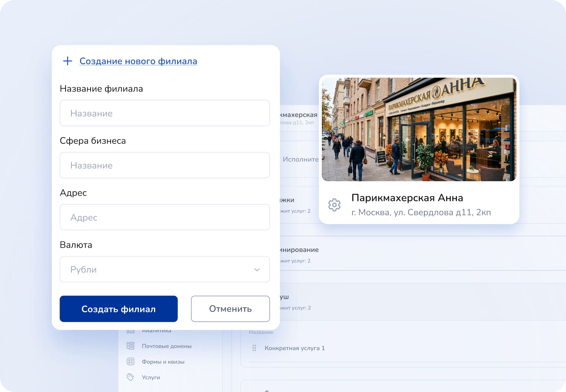Image resolution: width=566 pixels, height=392 pixels.
Task: Click the Парикмахерская Анна card title
Action: pyautogui.click(x=407, y=198)
